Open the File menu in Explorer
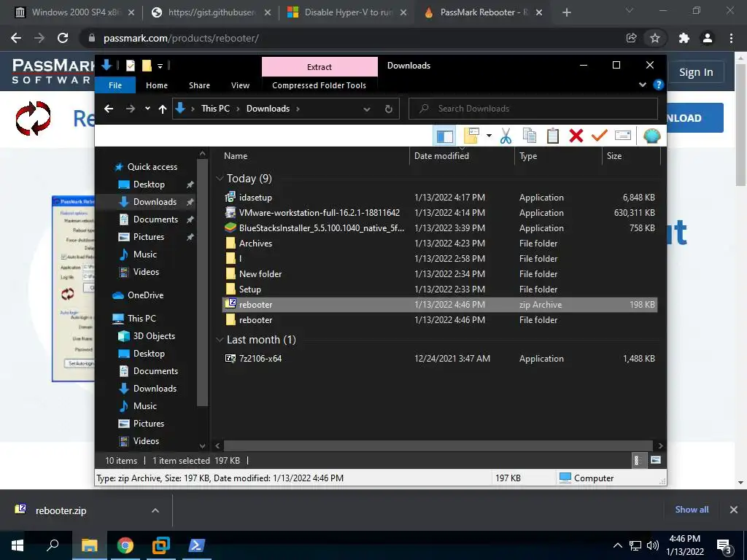747x560 pixels. [x=115, y=85]
